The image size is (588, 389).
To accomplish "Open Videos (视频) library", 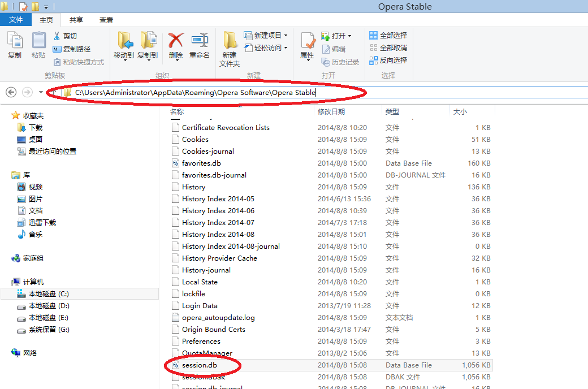I will pyautogui.click(x=30, y=187).
